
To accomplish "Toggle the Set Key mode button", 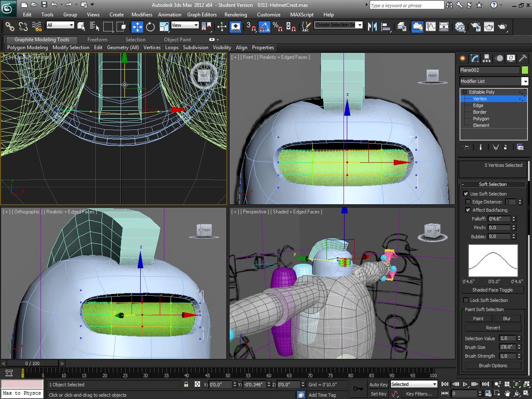I will coord(378,393).
